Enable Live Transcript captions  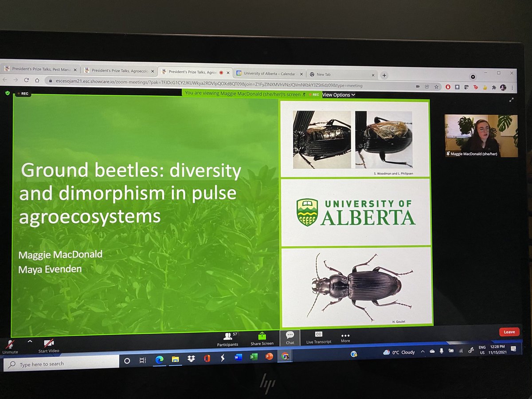click(318, 337)
